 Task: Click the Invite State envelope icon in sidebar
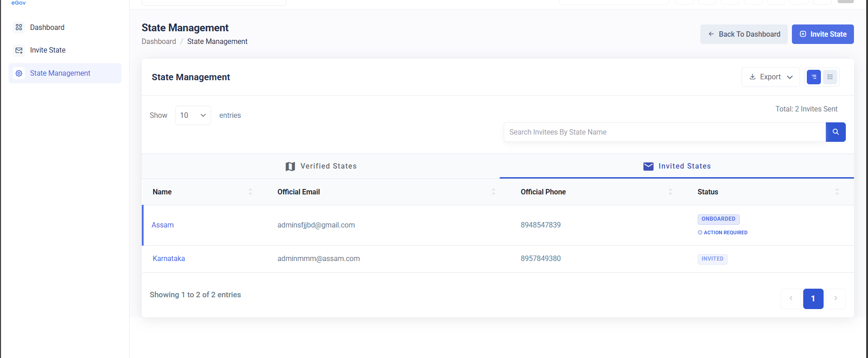click(19, 50)
